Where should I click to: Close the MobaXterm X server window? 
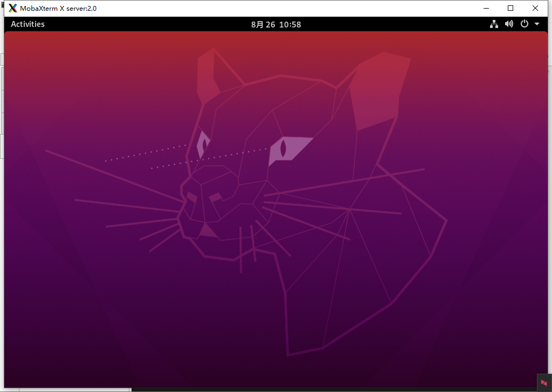point(535,8)
